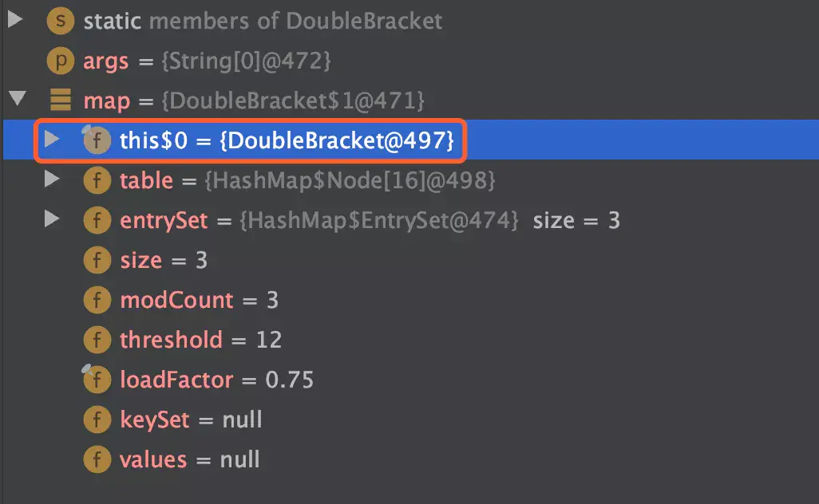Screen dimensions: 819x504
Task: Select the values = null row
Action: pyautogui.click(x=189, y=460)
